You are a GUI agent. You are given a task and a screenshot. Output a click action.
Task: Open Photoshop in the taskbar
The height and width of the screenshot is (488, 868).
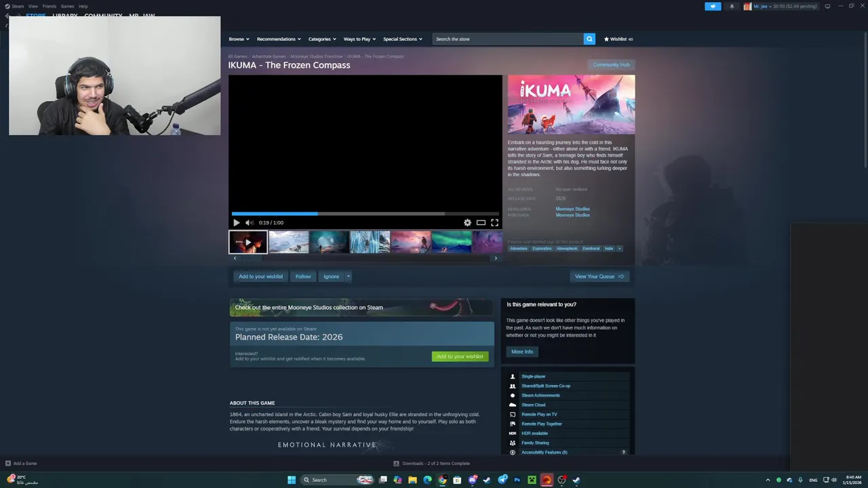click(x=517, y=480)
